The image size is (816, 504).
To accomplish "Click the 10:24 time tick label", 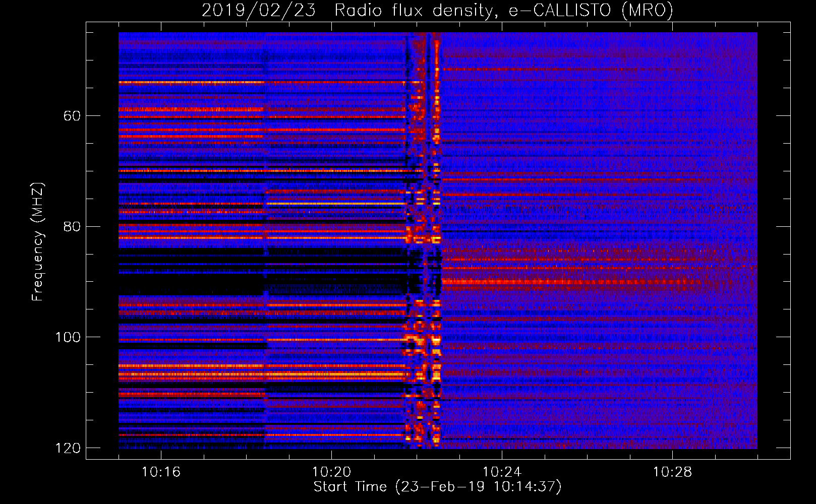I will [x=502, y=472].
